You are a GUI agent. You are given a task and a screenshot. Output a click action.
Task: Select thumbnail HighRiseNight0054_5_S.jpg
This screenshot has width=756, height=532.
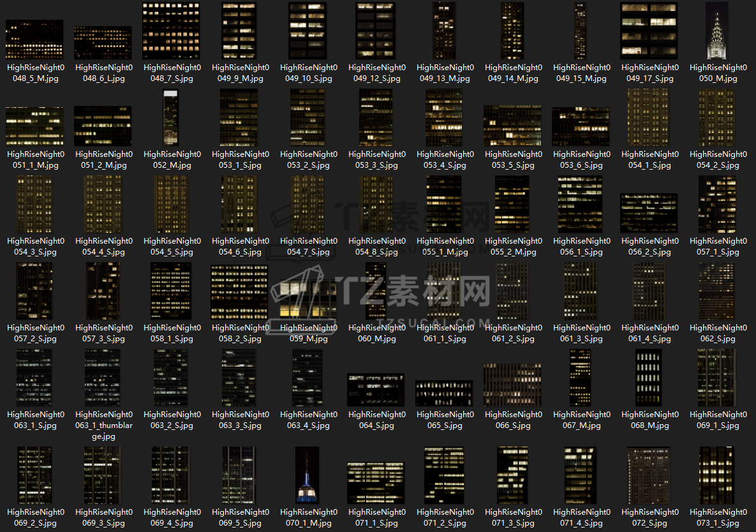pos(171,204)
